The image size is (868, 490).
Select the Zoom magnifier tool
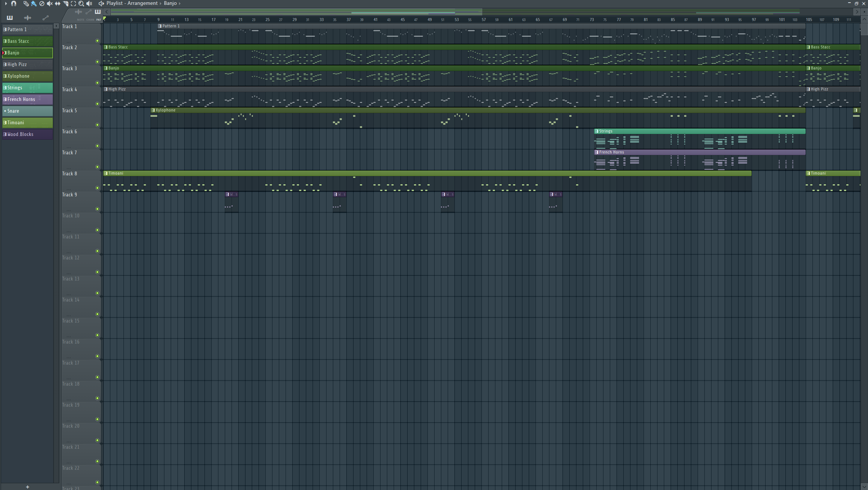click(81, 3)
